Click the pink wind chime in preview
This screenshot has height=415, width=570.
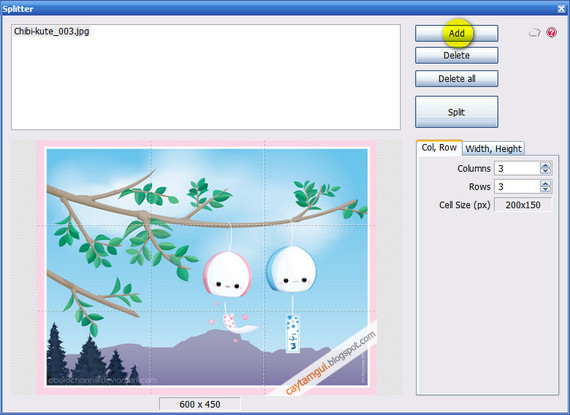pos(228,273)
